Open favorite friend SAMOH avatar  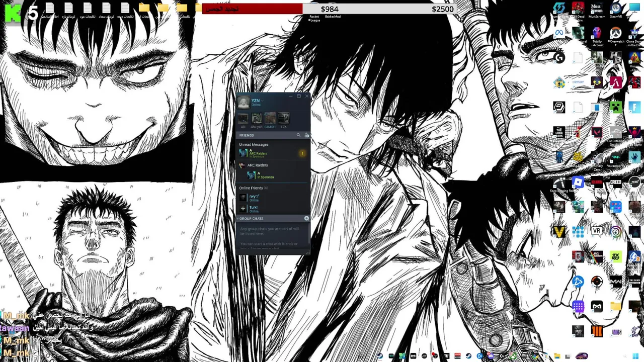[270, 118]
